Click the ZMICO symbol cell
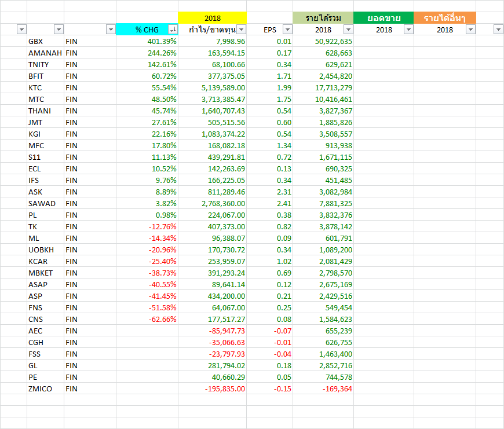Screen dimensions: 504x429 (x=45, y=389)
